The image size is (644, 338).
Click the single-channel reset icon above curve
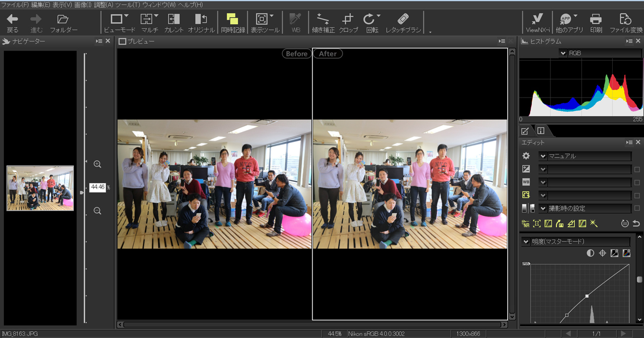tap(615, 253)
